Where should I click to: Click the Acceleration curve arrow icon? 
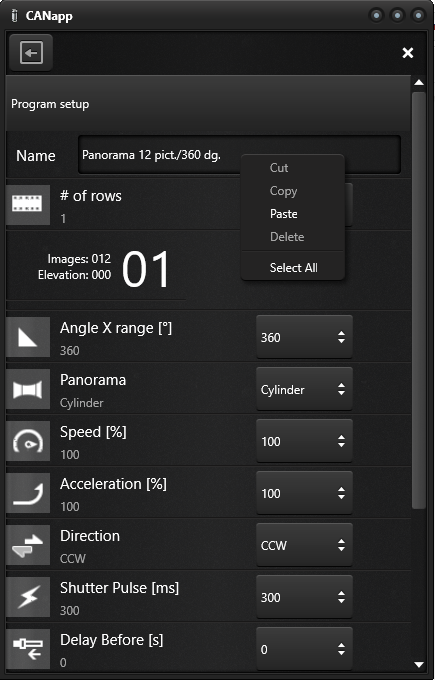[x=28, y=493]
